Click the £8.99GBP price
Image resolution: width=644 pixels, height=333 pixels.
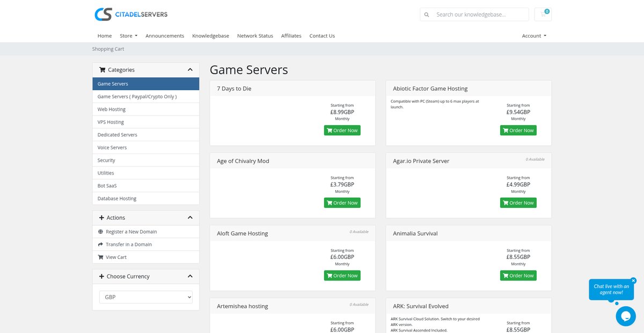[342, 112]
